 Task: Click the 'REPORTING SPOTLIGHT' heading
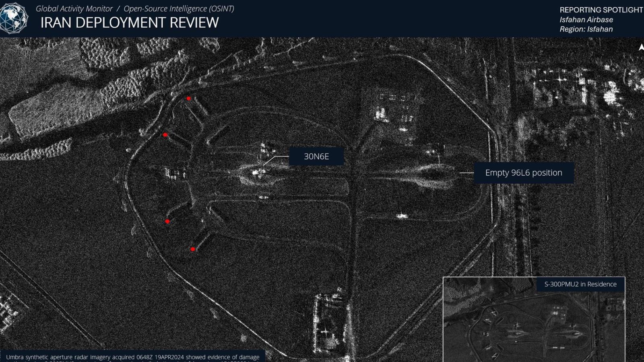pos(601,10)
